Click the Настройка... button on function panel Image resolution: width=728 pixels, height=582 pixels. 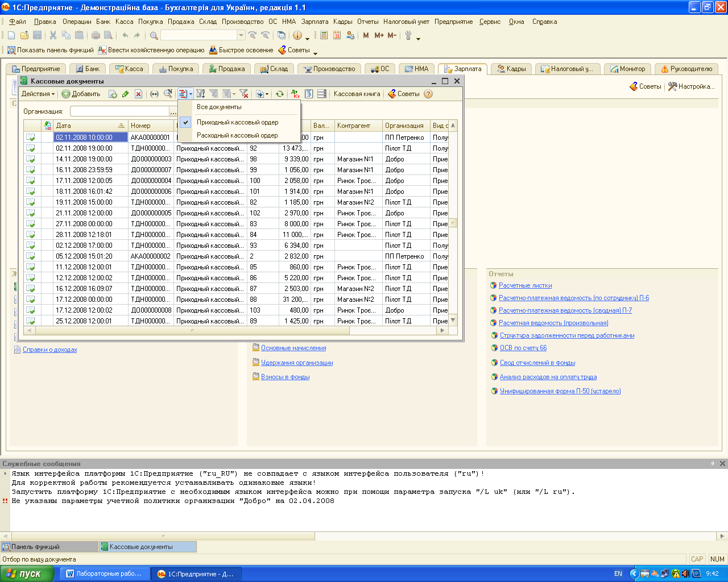pos(691,86)
